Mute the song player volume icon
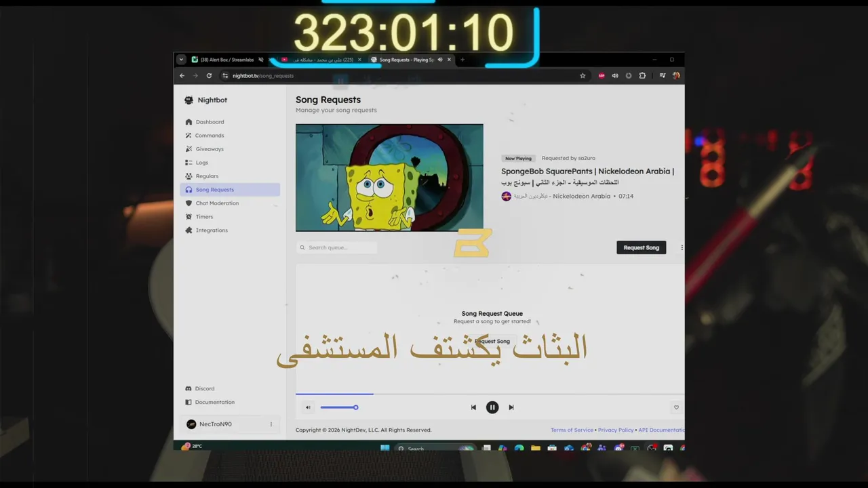 pos(308,407)
